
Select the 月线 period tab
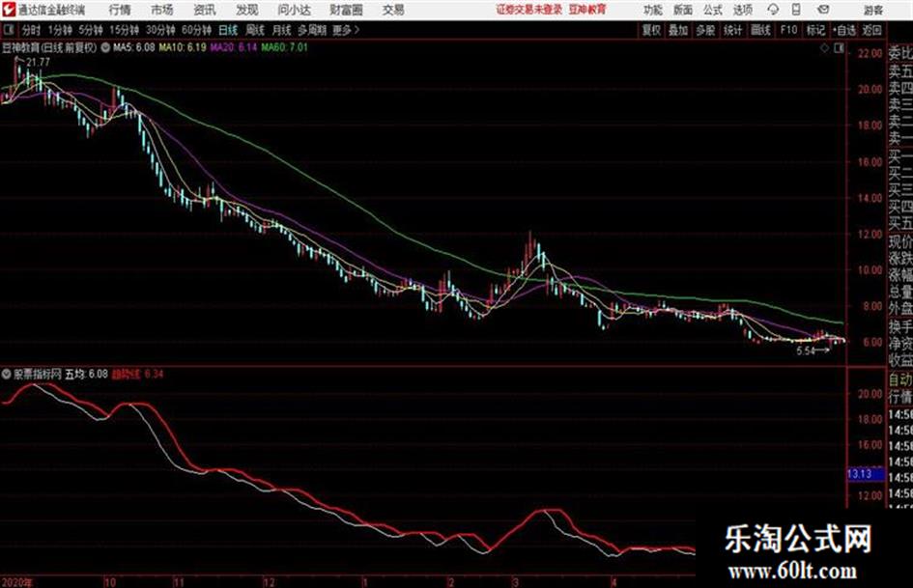(282, 30)
